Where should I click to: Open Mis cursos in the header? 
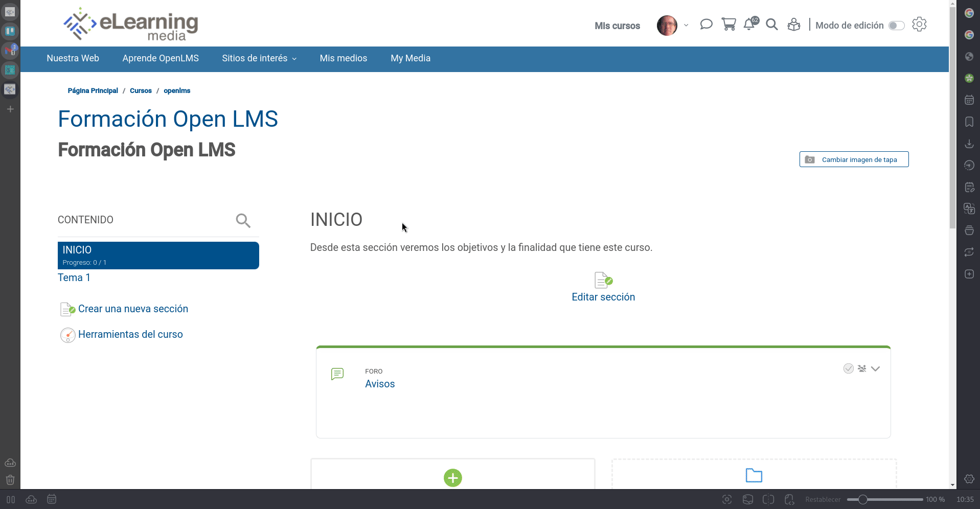[x=617, y=26]
